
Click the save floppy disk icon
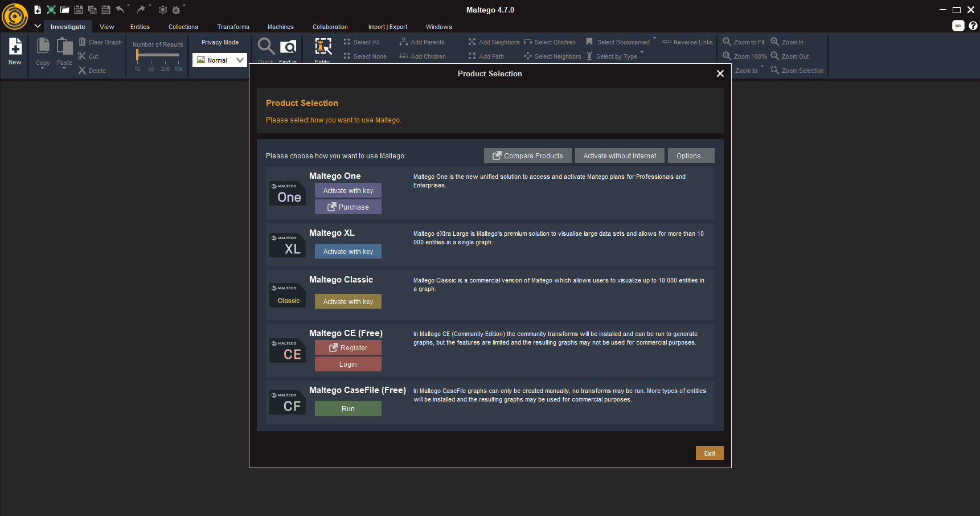click(79, 10)
